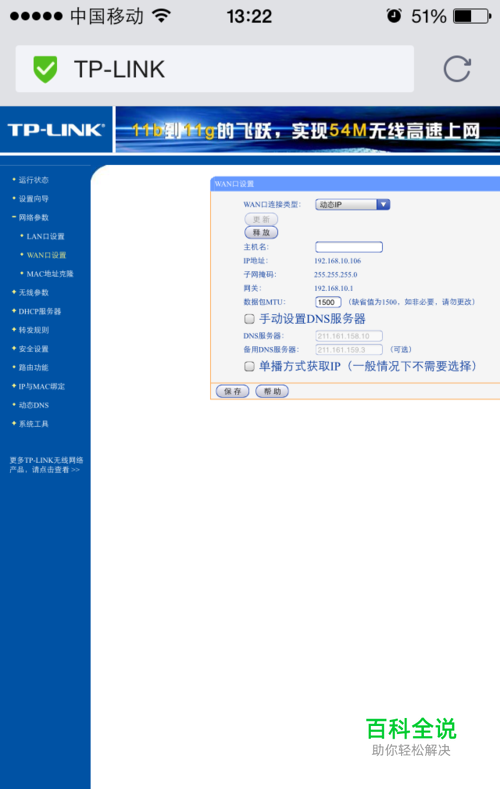Expand the 系统工具 menu
Image resolution: width=500 pixels, height=789 pixels.
point(33,424)
